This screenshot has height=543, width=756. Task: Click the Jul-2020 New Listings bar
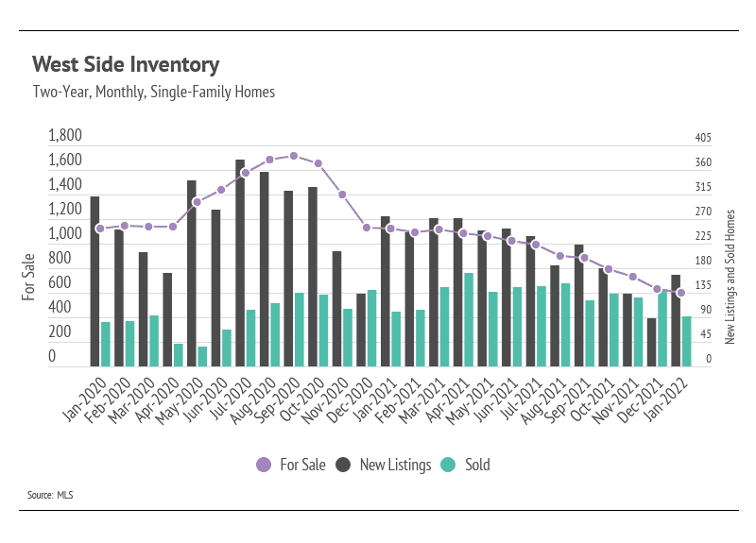[x=240, y=263]
